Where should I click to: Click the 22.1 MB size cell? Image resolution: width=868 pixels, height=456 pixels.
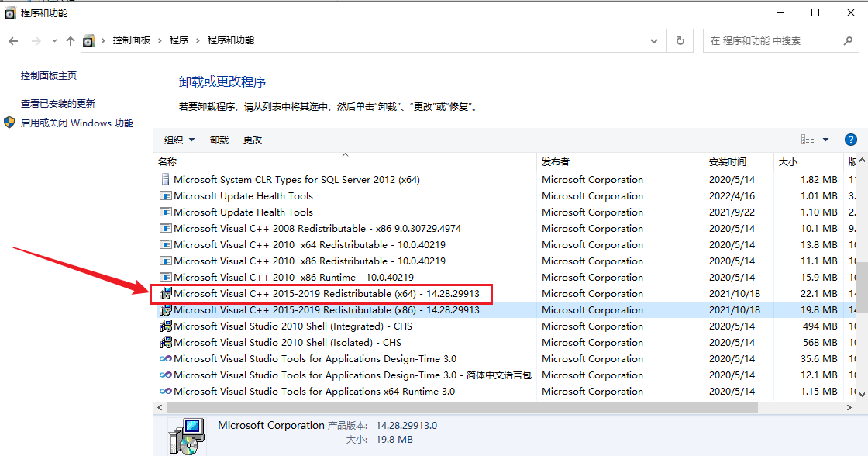[x=818, y=294]
